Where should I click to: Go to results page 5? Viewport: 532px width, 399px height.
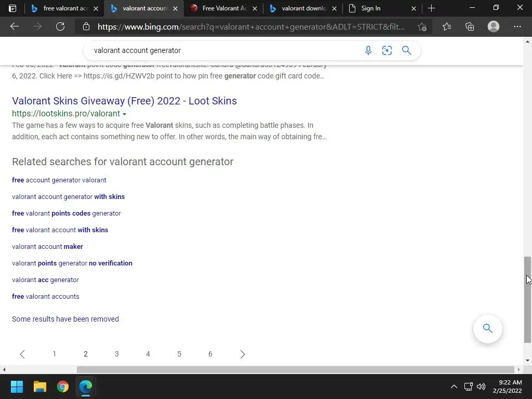point(179,354)
